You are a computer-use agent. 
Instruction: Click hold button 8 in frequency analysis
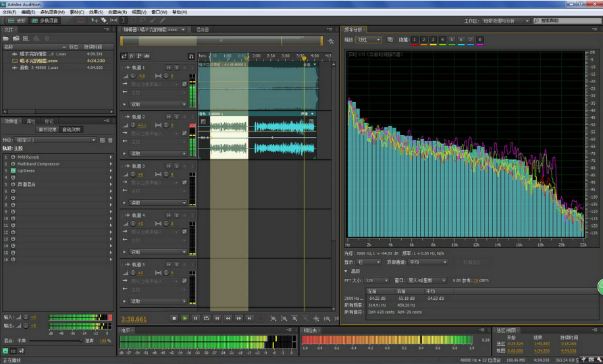(479, 40)
